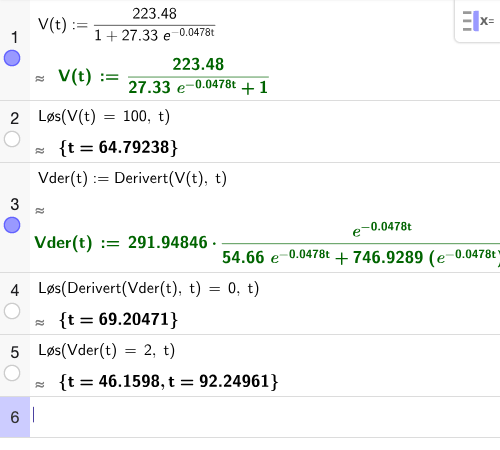Toggle visibility circle for row 4
Screen dimensions: 500x450
pyautogui.click(x=12, y=311)
